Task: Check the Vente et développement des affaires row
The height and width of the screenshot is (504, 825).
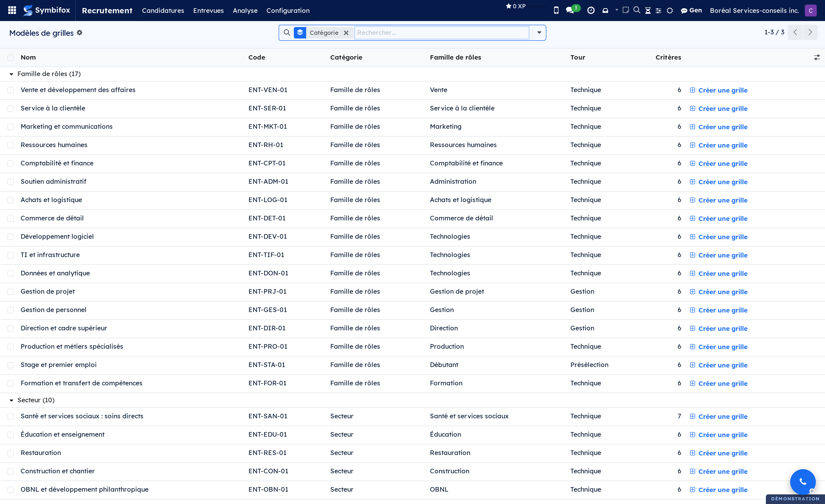Action: pyautogui.click(x=11, y=90)
